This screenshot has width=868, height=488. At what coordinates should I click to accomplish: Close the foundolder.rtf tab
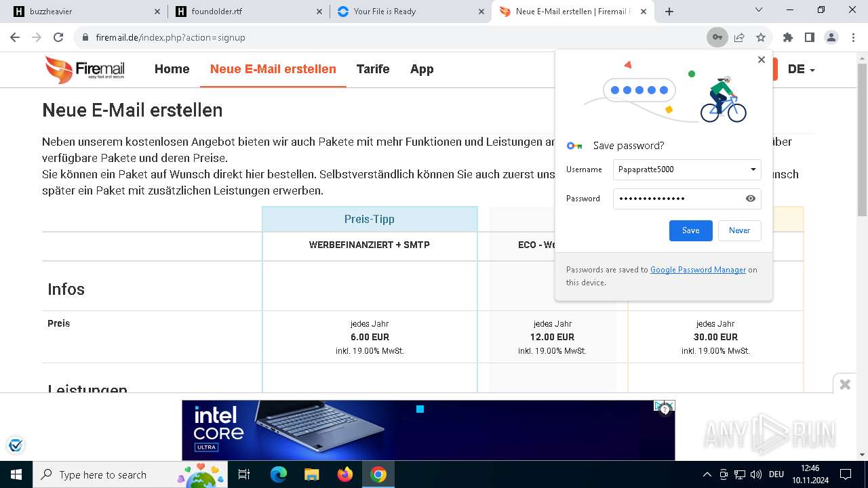click(x=319, y=12)
